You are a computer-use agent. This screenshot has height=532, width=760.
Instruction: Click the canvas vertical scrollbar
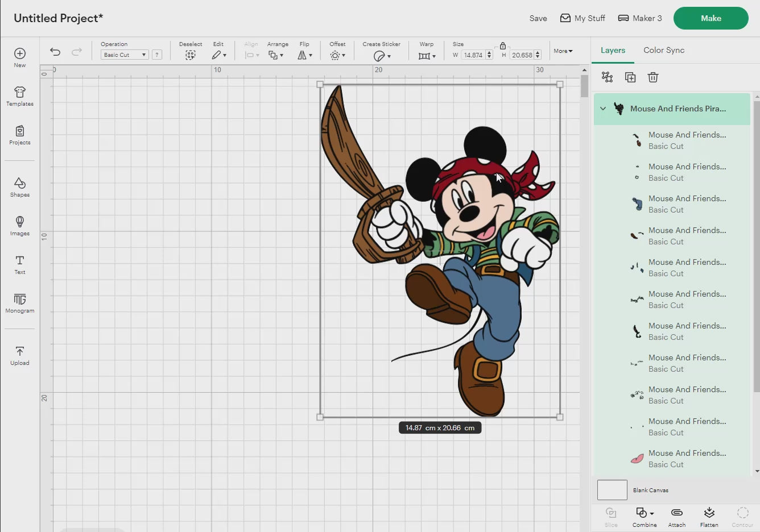[x=584, y=86]
